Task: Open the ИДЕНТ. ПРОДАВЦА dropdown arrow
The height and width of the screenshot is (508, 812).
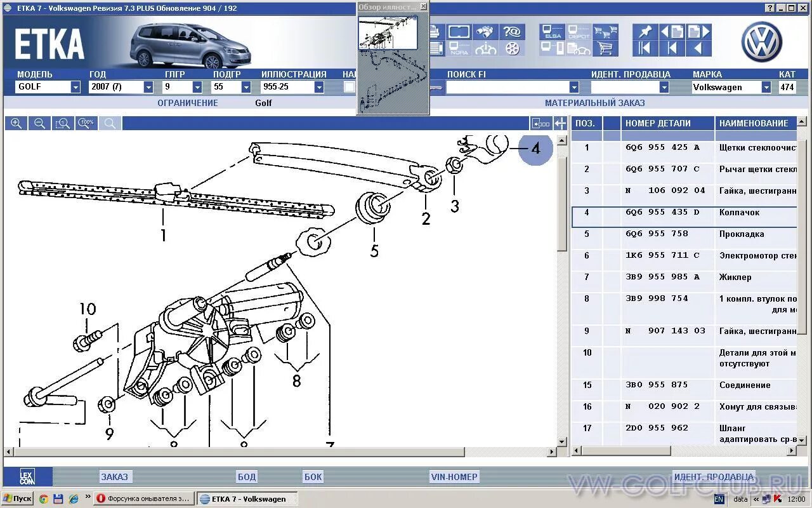Action: pyautogui.click(x=664, y=88)
